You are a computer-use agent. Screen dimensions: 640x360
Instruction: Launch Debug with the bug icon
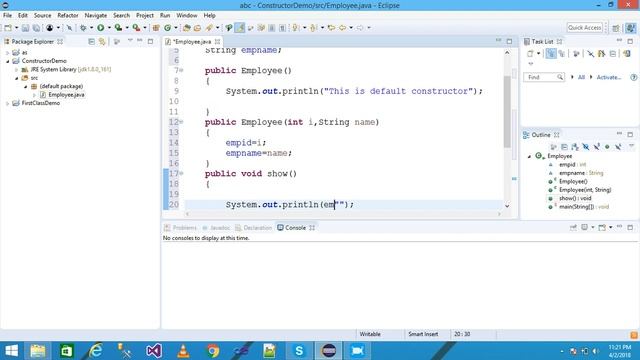(x=83, y=28)
